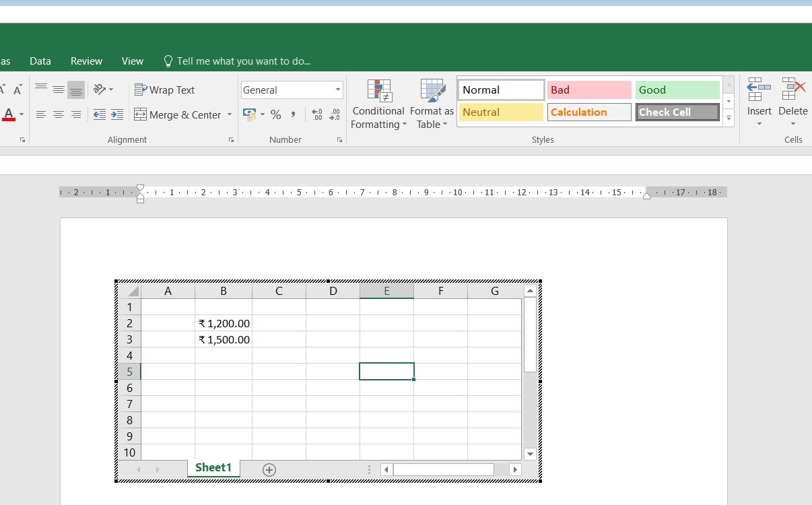Expand the cell styles gallery (More)
This screenshot has width=812, height=505.
pyautogui.click(x=729, y=118)
